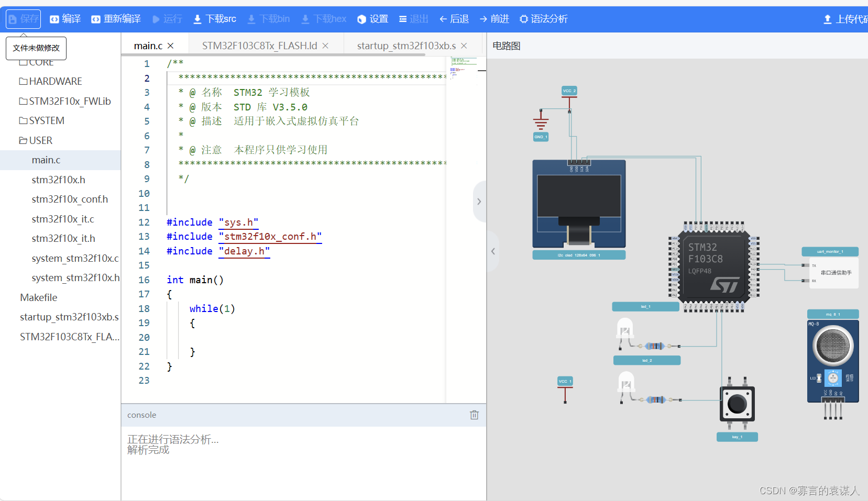Click the uart_monitor_1 label
The image size is (868, 501).
[830, 252]
